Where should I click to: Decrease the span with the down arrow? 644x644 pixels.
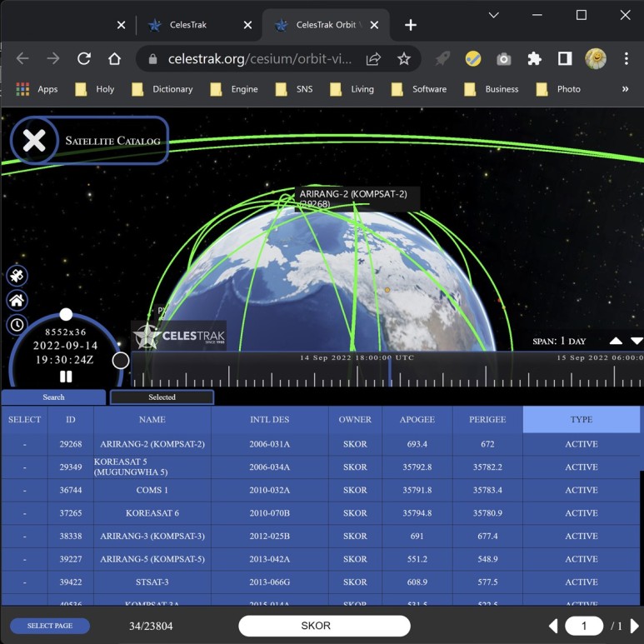637,341
